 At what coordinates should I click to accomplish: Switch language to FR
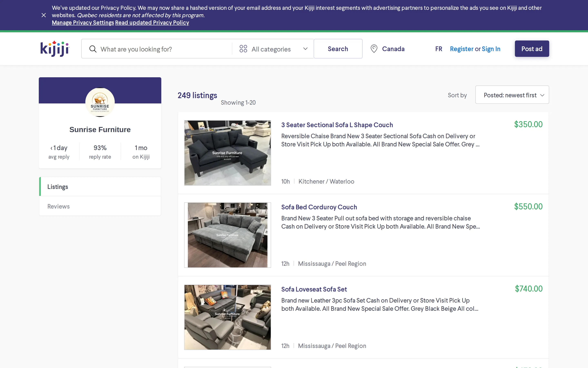point(439,49)
